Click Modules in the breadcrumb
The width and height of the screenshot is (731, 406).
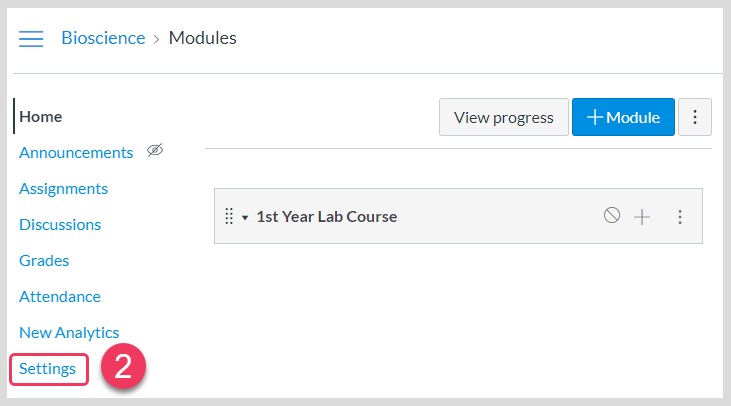(x=202, y=38)
